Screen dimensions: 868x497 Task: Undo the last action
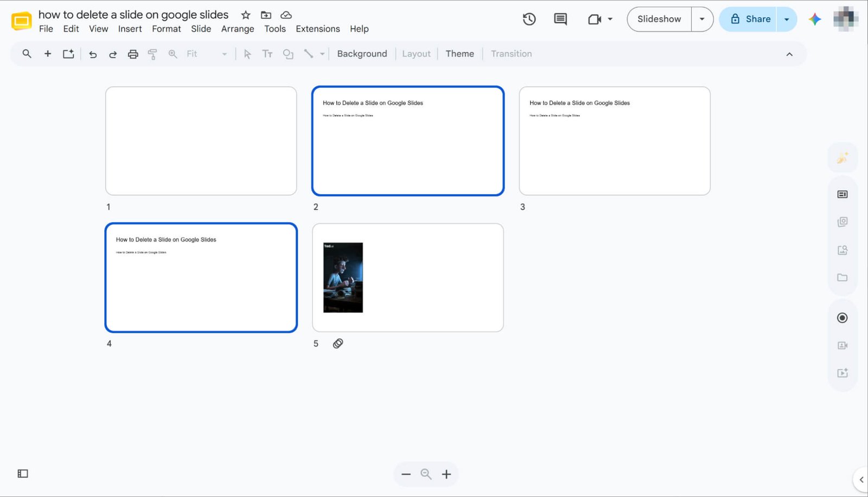coord(93,54)
